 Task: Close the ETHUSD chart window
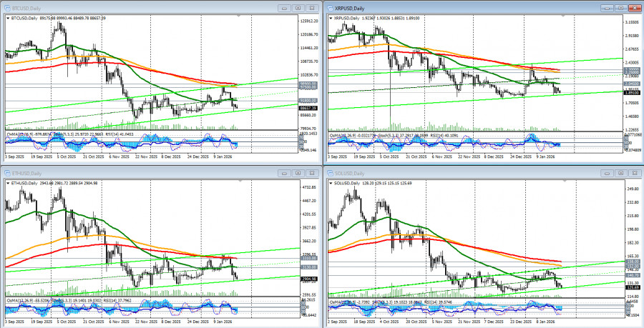313,173
